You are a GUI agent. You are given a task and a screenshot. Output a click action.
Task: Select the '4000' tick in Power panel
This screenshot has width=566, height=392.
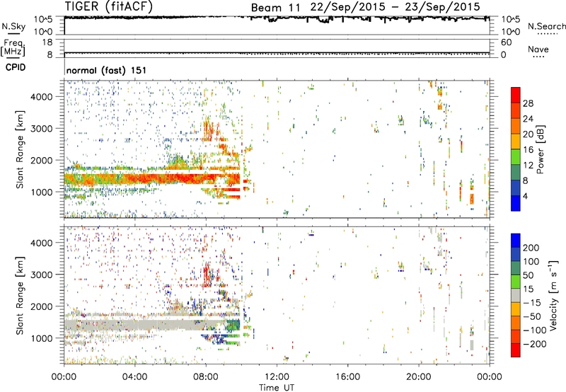[41, 97]
